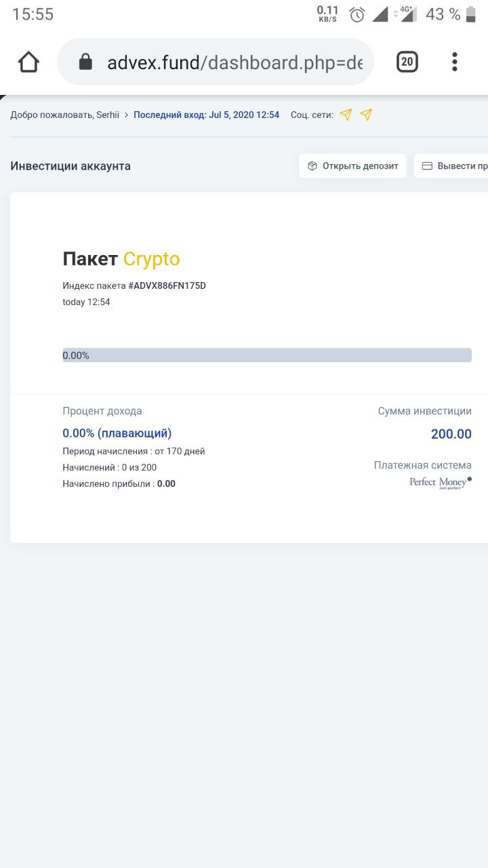Tap the padlock site security icon

point(85,62)
